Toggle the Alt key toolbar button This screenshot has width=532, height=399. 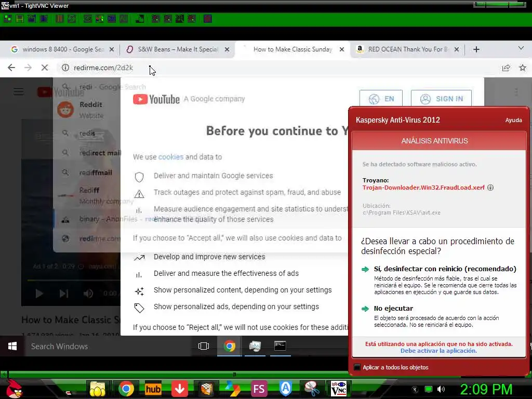[124, 19]
